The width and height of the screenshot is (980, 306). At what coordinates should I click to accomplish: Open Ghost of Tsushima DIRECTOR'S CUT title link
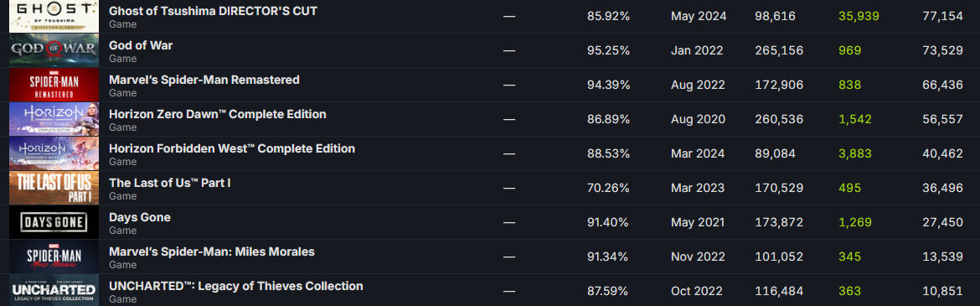tap(213, 11)
